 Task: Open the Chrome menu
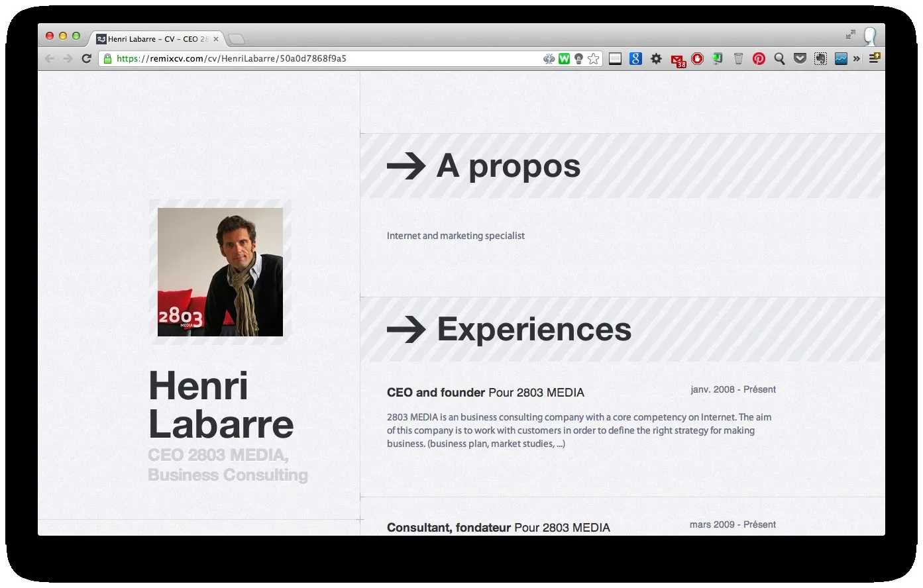[875, 59]
